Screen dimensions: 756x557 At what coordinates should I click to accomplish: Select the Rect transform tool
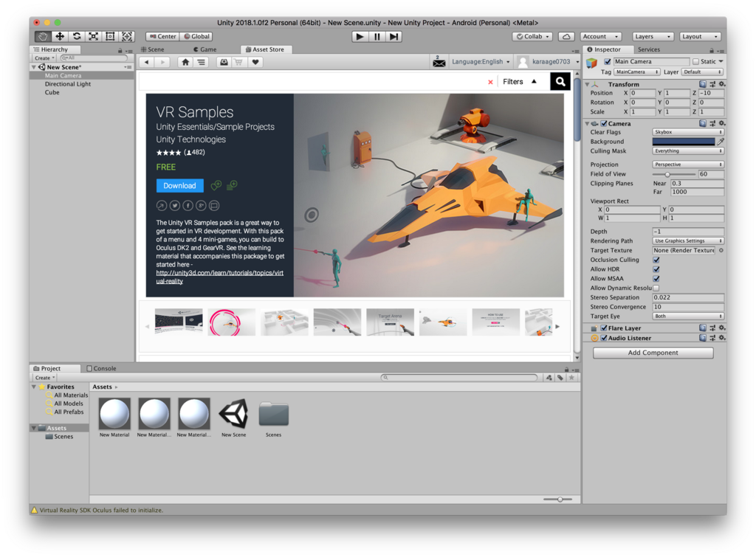(110, 36)
